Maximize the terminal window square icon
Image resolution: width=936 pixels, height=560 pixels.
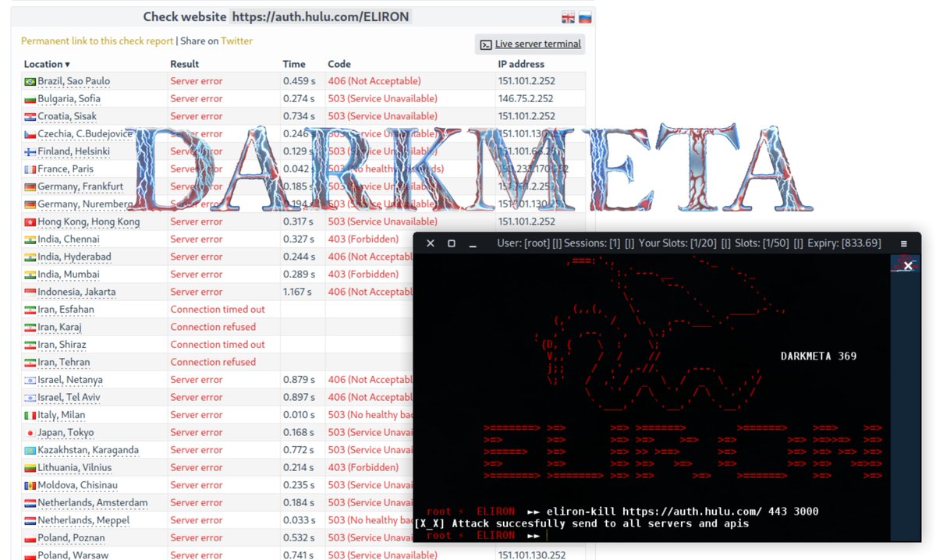(451, 243)
